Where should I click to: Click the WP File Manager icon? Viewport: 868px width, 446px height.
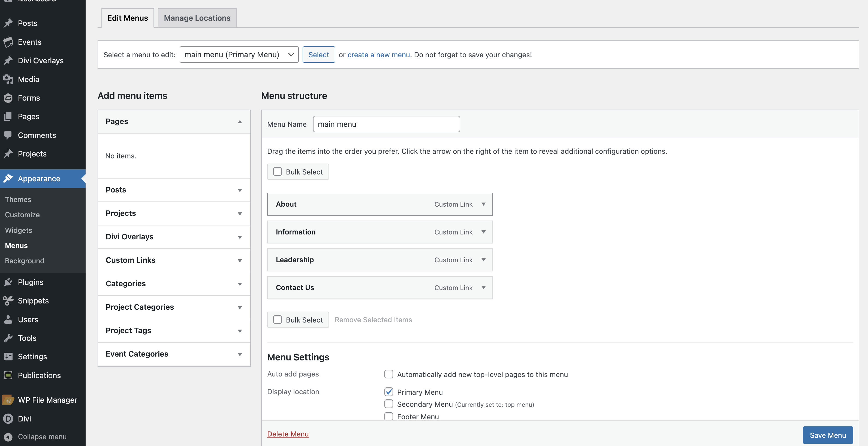pyautogui.click(x=8, y=400)
